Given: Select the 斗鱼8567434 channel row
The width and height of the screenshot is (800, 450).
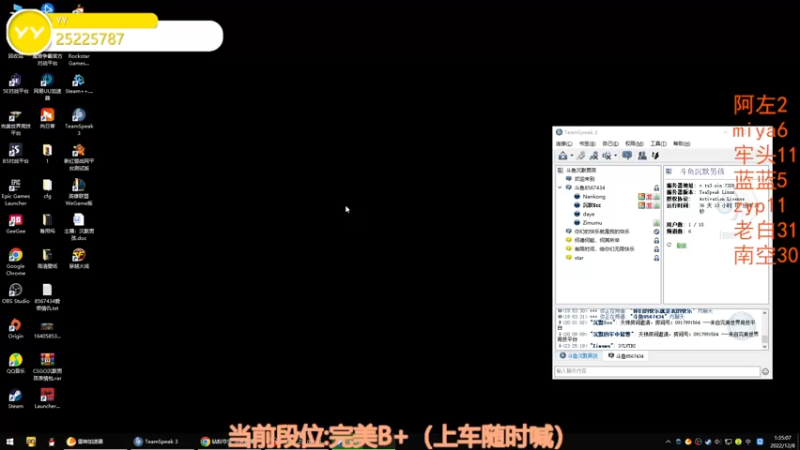Looking at the screenshot, I should 608,188.
